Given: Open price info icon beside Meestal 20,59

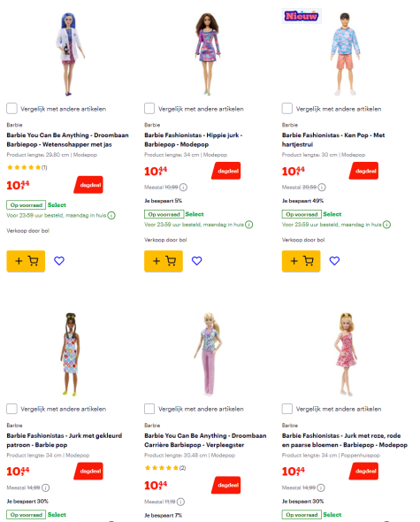Looking at the screenshot, I should tap(322, 188).
